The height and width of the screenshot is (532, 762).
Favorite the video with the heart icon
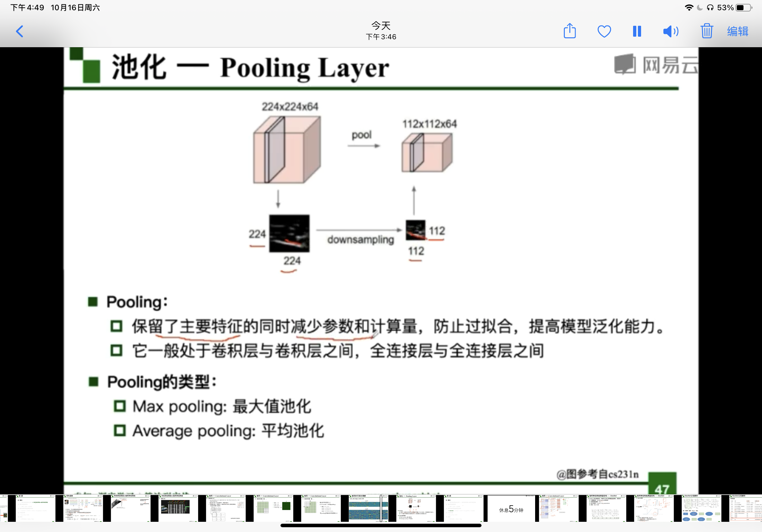(604, 32)
